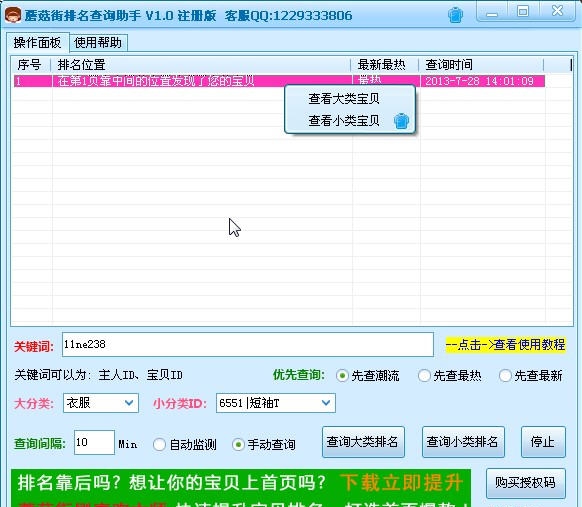This screenshot has width=582, height=507.
Task: Focus the 关键词 input containing 11ne238
Action: (248, 345)
